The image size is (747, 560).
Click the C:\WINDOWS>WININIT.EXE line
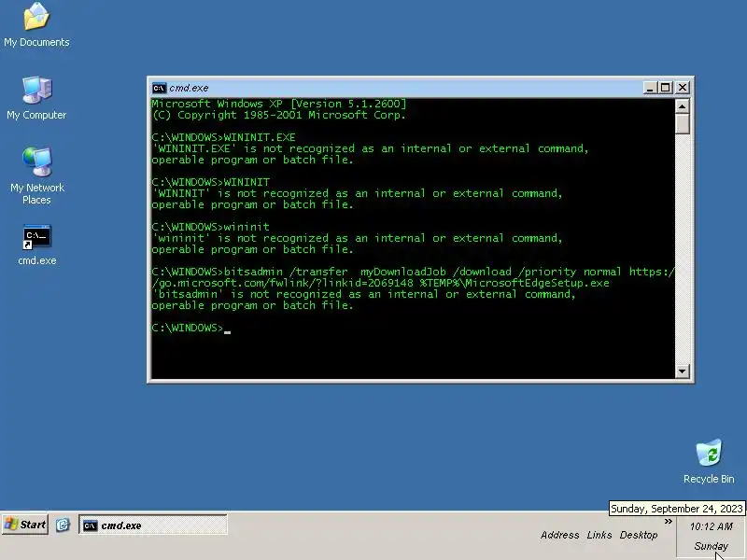[223, 137]
